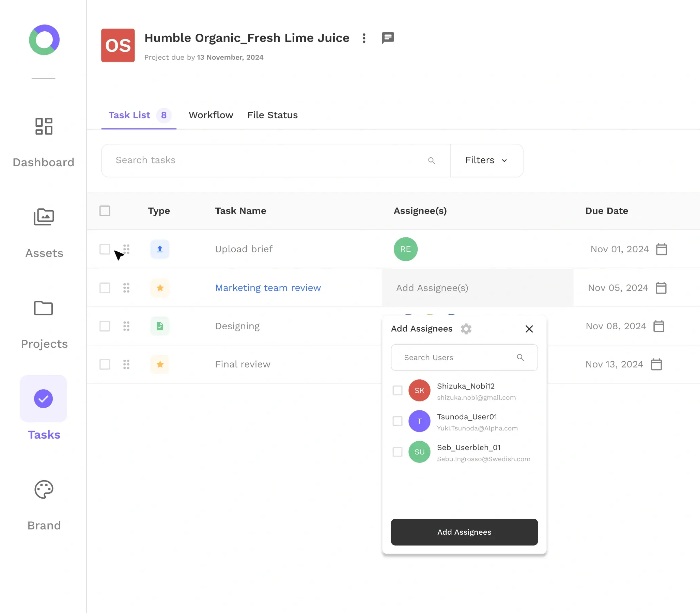Switch to the Workflow tab
Screen dimensions: 700x613
211,115
